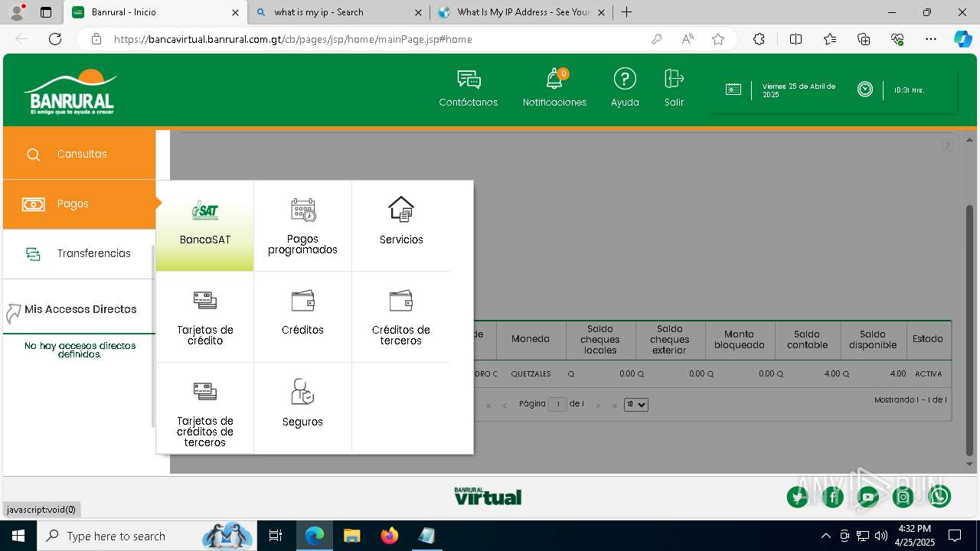Select the Créditos wallet icon
Image resolution: width=980 pixels, height=551 pixels.
[302, 300]
